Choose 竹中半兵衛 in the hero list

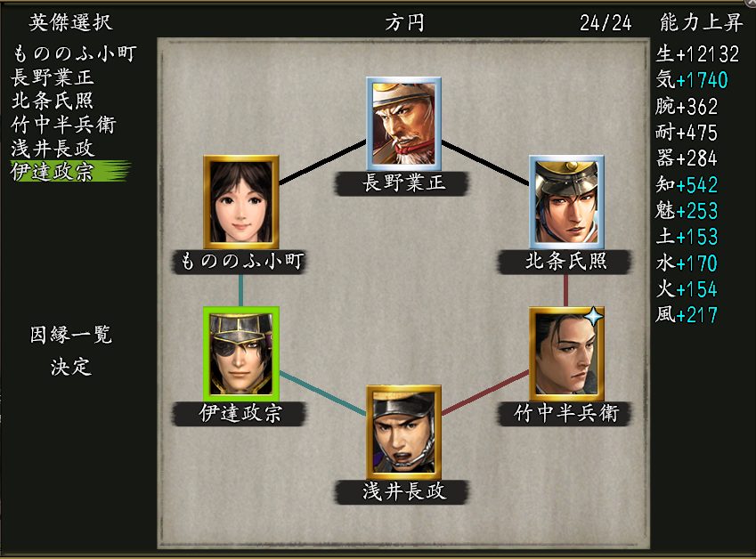pyautogui.click(x=63, y=125)
